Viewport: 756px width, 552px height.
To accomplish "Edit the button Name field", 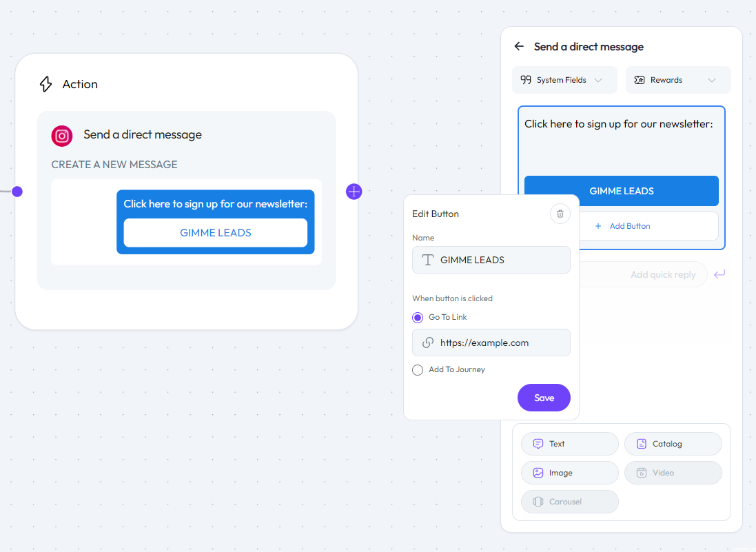I will point(500,260).
